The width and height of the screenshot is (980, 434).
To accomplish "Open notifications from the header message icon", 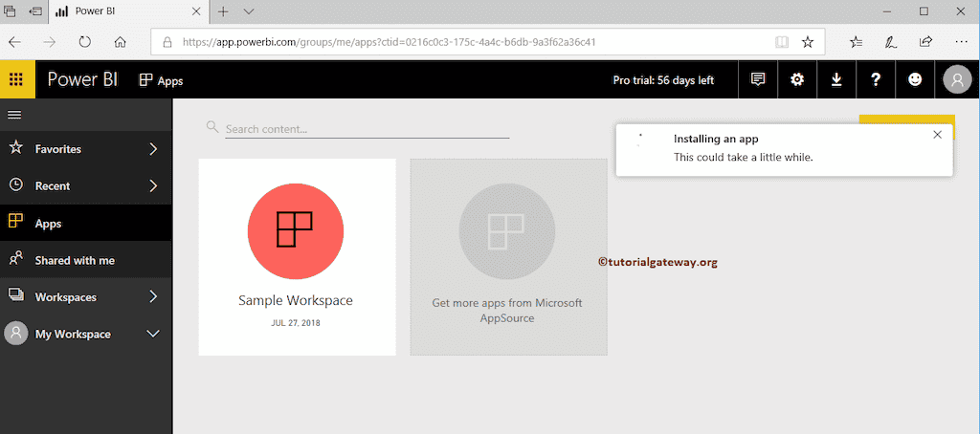I will point(758,80).
